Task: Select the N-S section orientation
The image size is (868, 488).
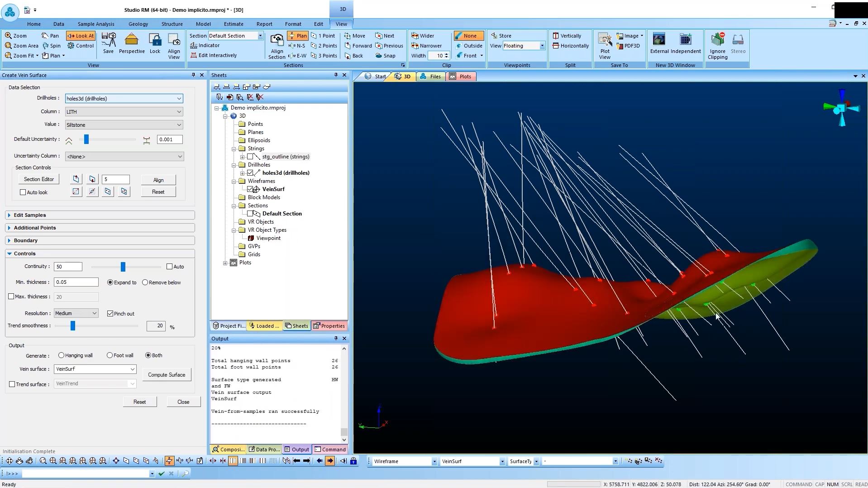Action: 297,46
